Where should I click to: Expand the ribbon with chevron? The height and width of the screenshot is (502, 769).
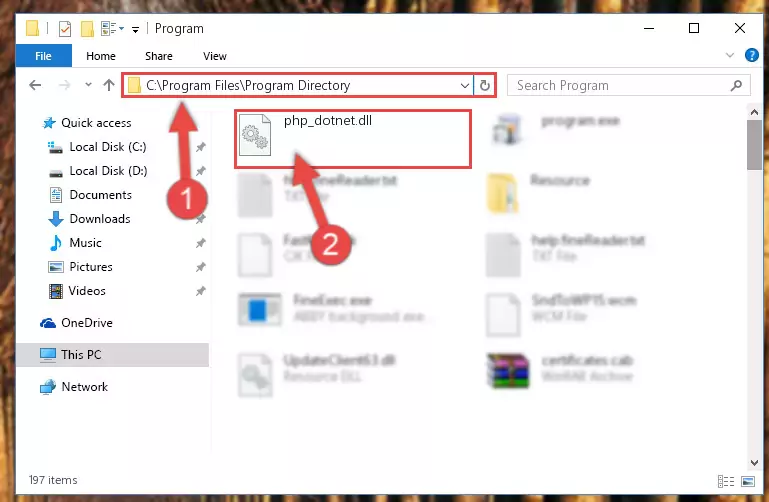point(730,55)
